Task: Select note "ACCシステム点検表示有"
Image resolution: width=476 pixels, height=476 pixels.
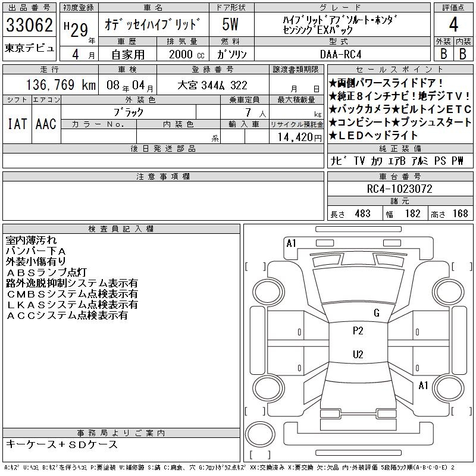Action: [x=67, y=315]
